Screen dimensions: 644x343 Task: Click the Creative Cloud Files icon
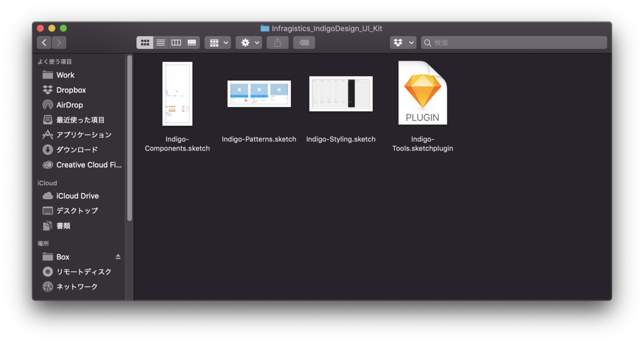click(48, 165)
